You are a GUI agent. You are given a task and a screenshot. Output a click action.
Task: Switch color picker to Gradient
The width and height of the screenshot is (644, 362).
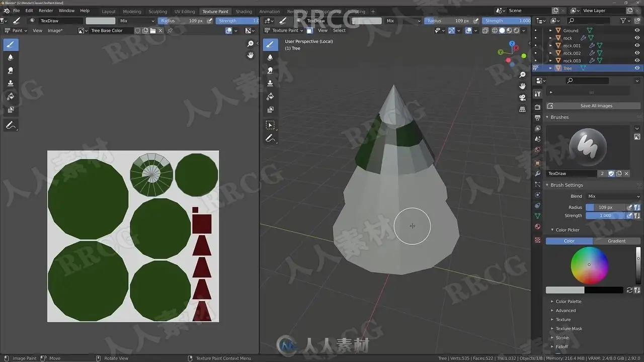[616, 241]
